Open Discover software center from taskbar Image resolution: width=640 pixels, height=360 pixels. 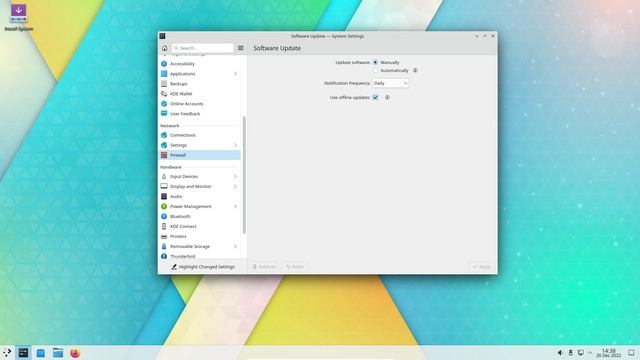coord(41,353)
